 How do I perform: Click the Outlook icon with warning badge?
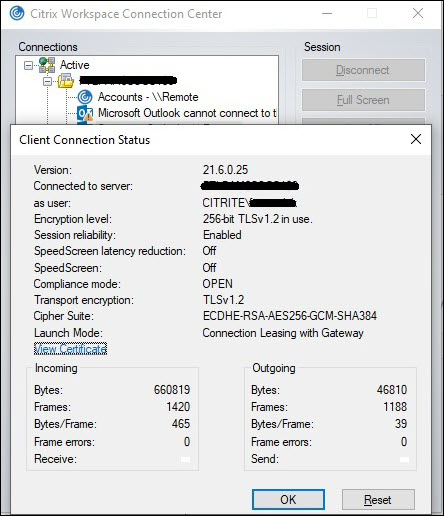point(85,113)
